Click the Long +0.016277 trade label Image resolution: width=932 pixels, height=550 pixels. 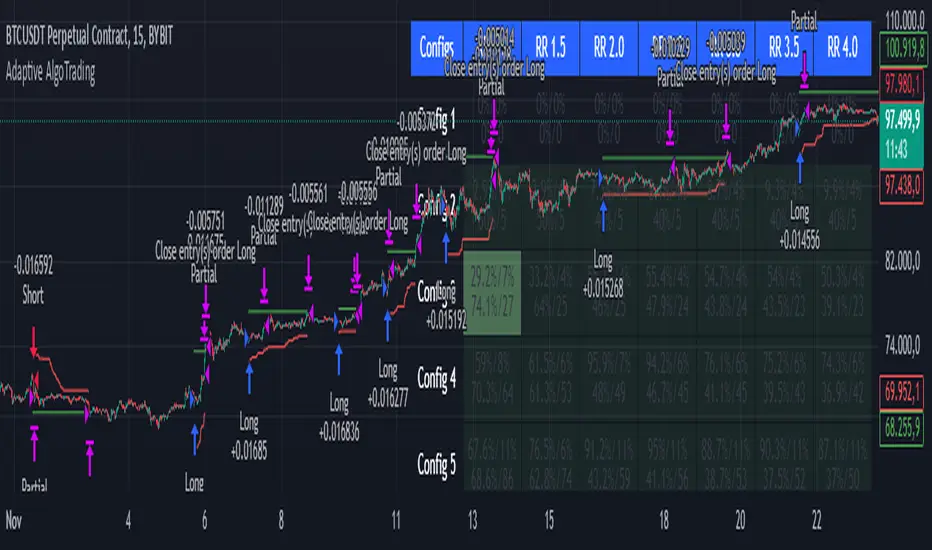point(388,384)
